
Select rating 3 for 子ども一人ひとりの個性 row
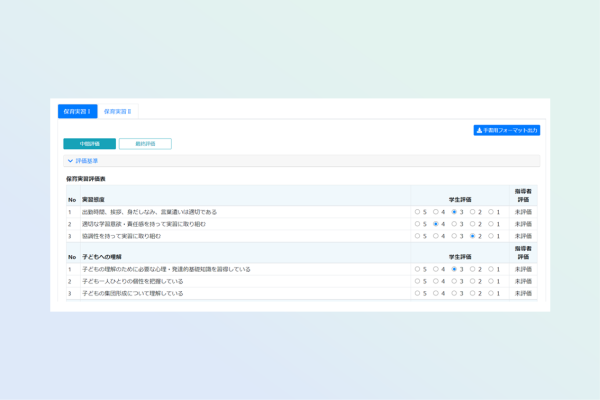tap(455, 281)
